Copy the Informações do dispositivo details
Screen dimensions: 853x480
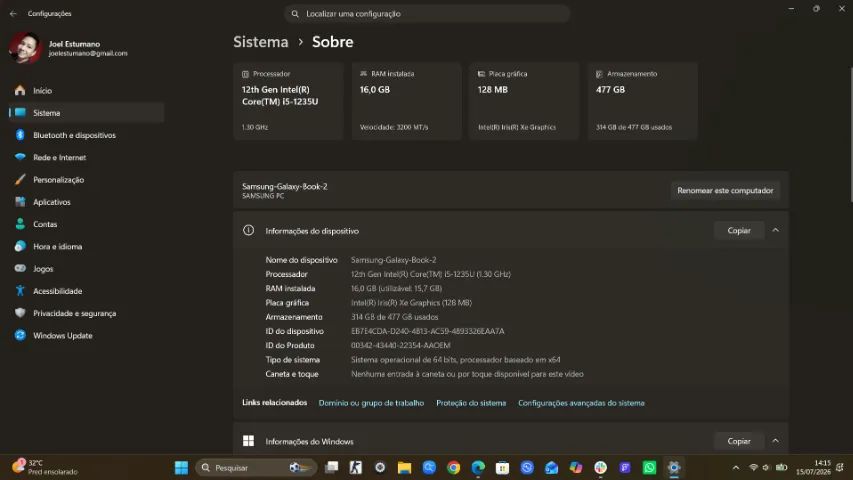(x=739, y=231)
